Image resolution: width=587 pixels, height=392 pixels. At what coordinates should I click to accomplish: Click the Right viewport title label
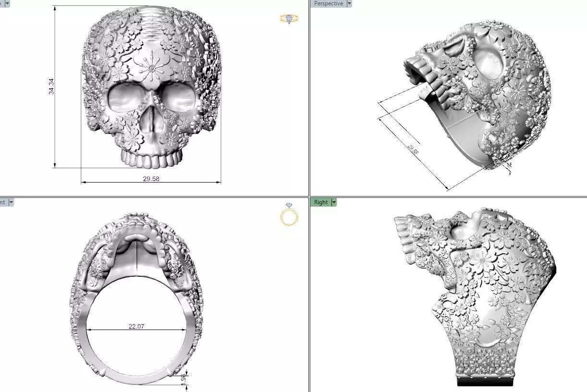[x=320, y=202]
